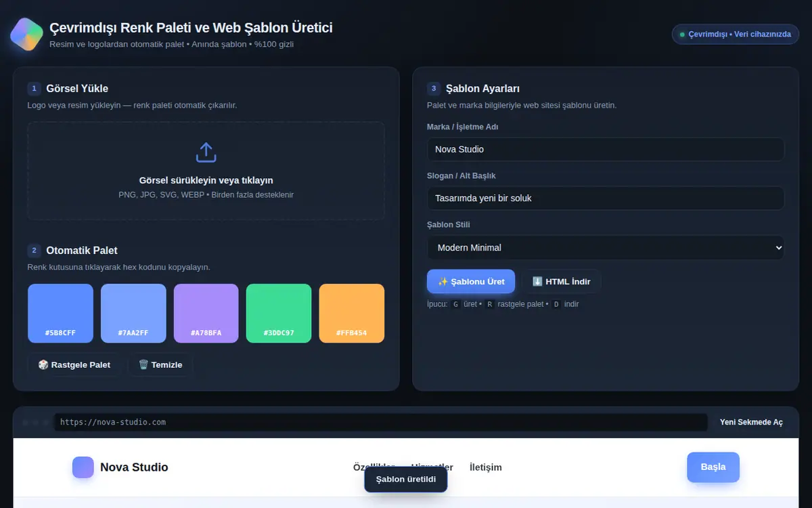Copy the purple #A78BFA swatch
This screenshot has width=812, height=508.
206,314
